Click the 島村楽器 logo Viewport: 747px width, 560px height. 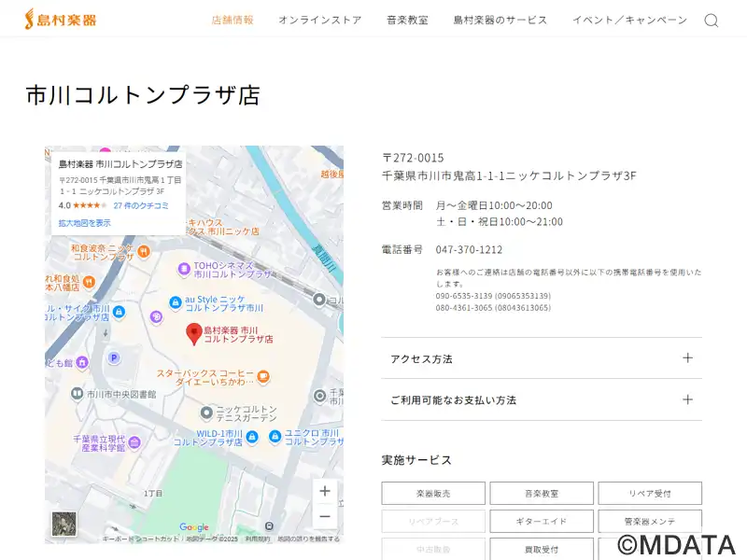click(x=61, y=20)
